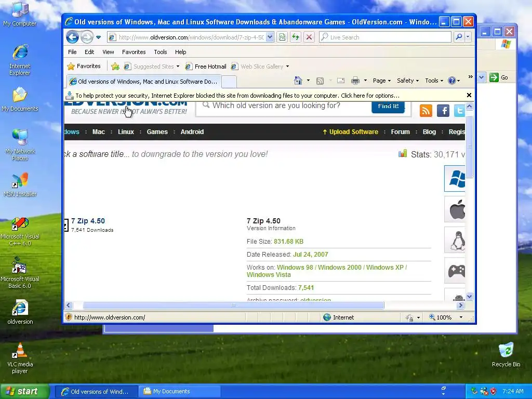Open the Tools menu in menu bar
Image resolution: width=532 pixels, height=399 pixels.
161,52
